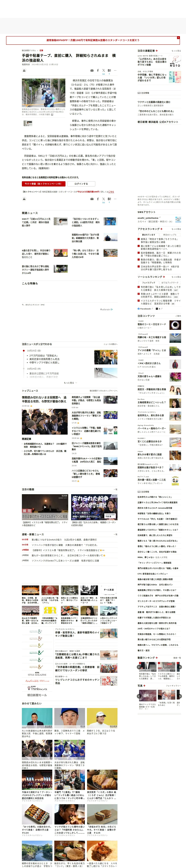Screen dimensions: 186x868
Task: Select はてなブックマーク social ranking tab
Action: click(x=170, y=283)
